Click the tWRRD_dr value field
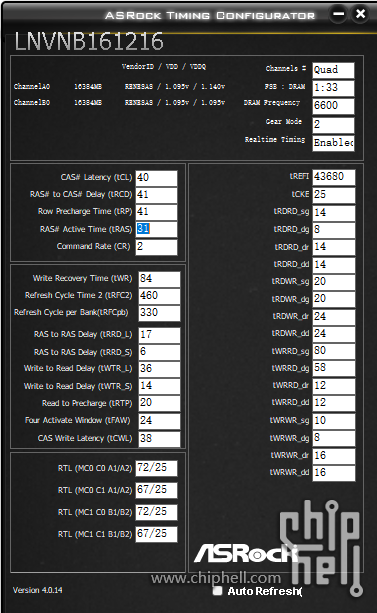This screenshot has width=377, height=613. [x=334, y=386]
